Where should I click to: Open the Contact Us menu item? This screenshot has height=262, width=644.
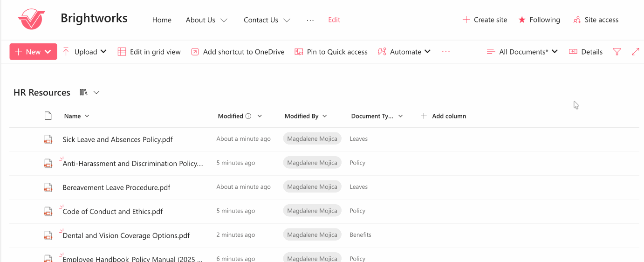click(x=261, y=20)
